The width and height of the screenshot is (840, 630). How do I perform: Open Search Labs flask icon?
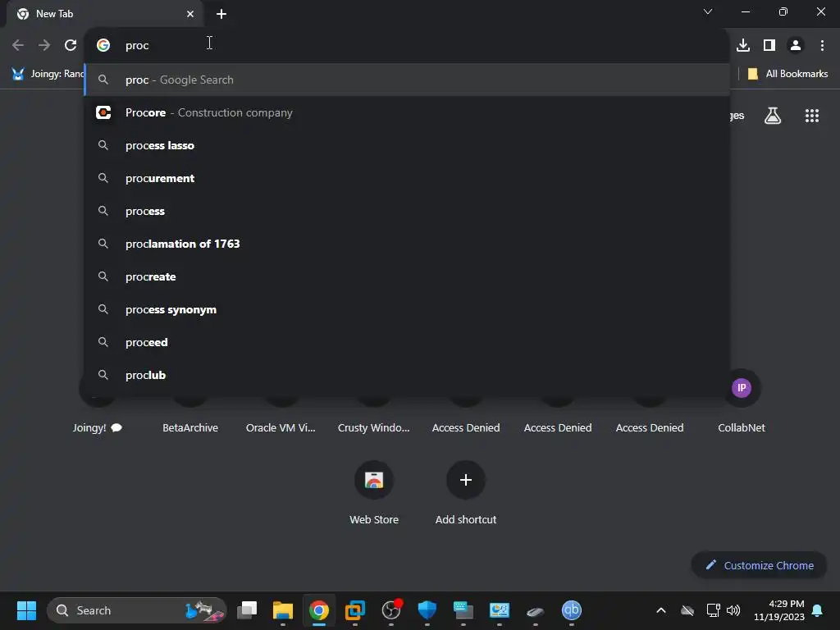point(773,115)
